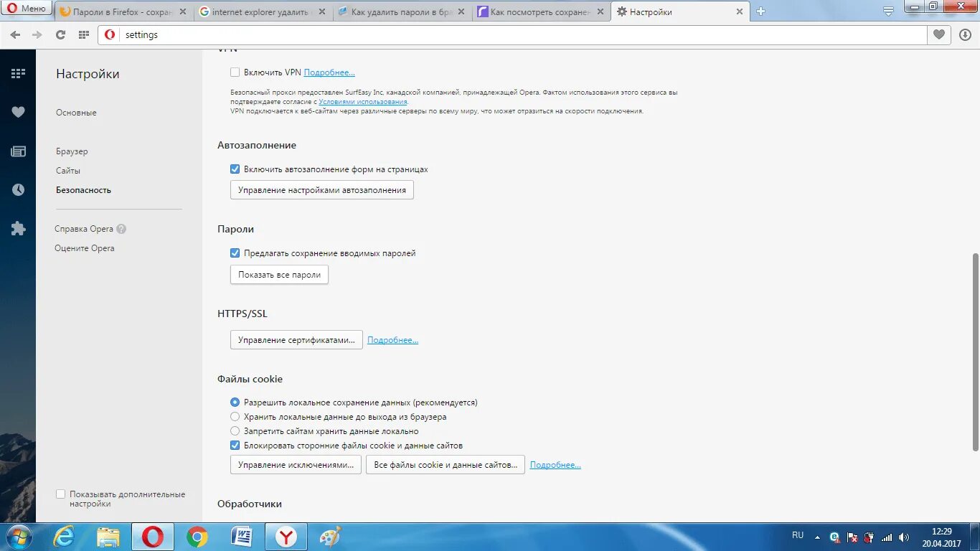This screenshot has height=551, width=980.
Task: Click the Справка Opera question mark icon
Action: 121,229
